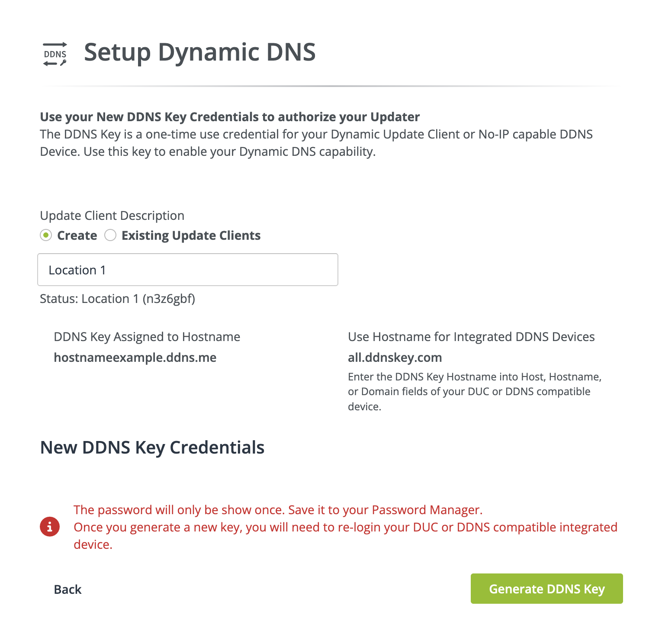Click the bold authorize your Updater heading
The width and height of the screenshot is (662, 644).
pyautogui.click(x=230, y=117)
